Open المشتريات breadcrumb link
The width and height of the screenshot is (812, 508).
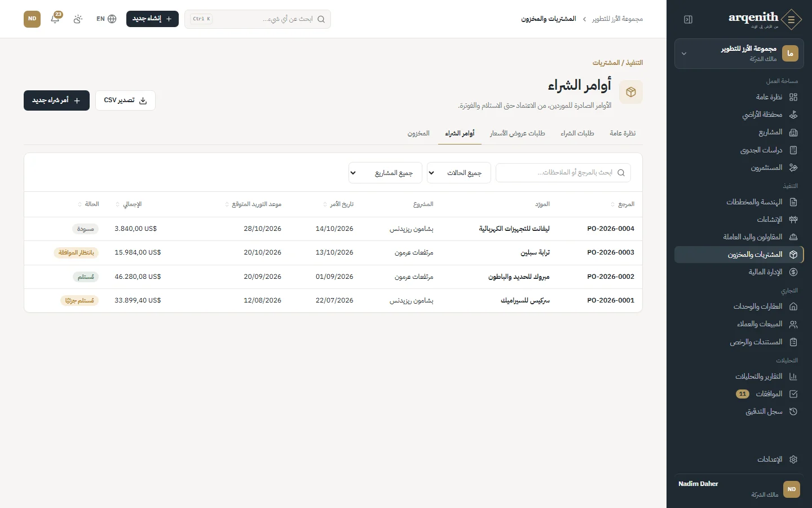(606, 63)
